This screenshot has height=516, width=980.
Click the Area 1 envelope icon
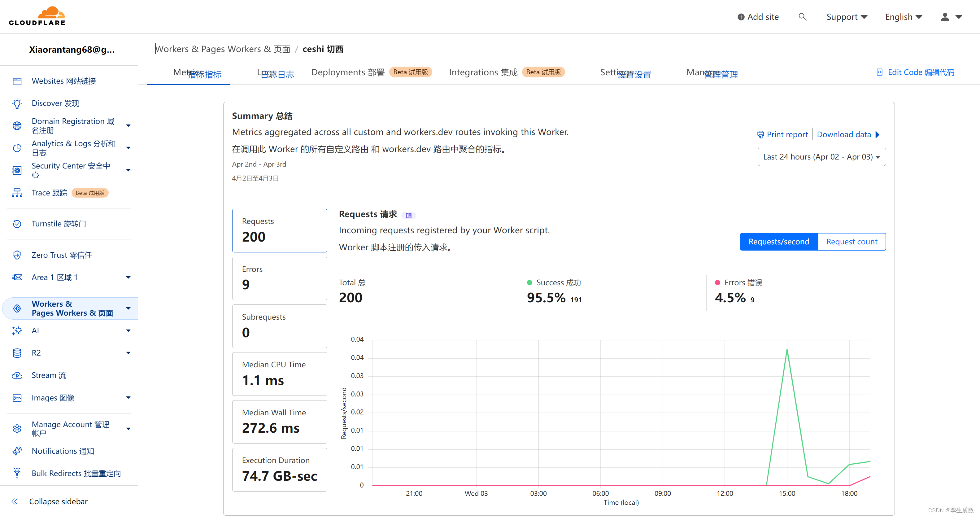(x=17, y=278)
